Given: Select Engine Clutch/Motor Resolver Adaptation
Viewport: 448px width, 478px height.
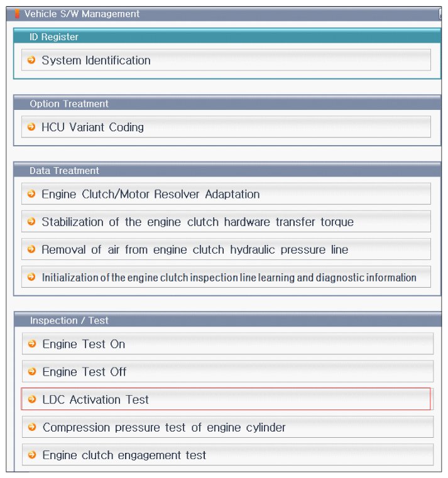Looking at the screenshot, I should click(226, 194).
